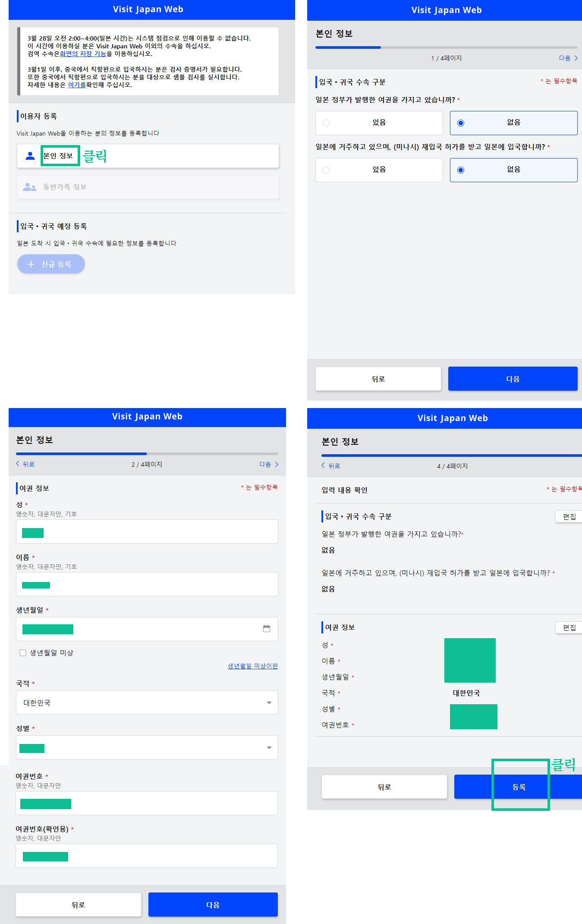Screen dimensions: 582x924
Task: Click the 생년월일 date input field
Action: click(147, 629)
